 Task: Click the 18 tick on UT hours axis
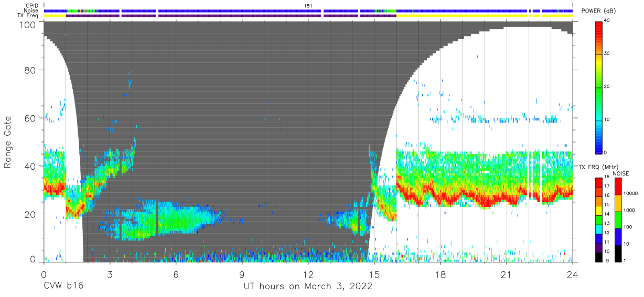(x=440, y=274)
